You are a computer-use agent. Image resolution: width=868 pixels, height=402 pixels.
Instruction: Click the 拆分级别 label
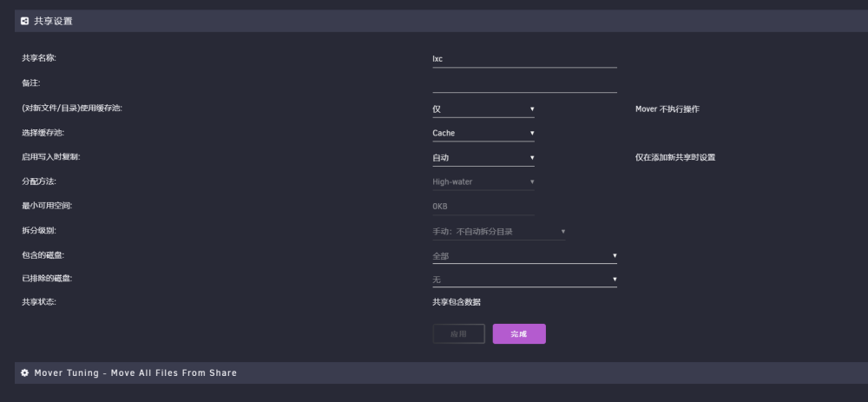point(39,230)
